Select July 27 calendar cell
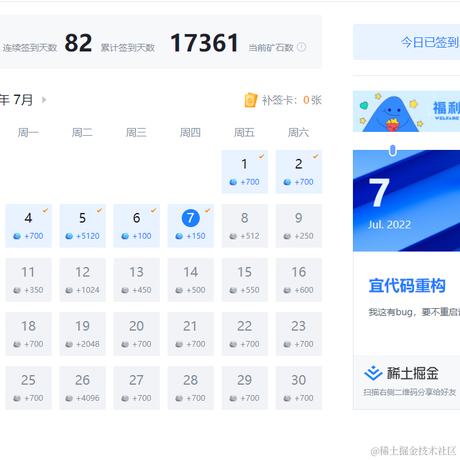 [x=137, y=388]
